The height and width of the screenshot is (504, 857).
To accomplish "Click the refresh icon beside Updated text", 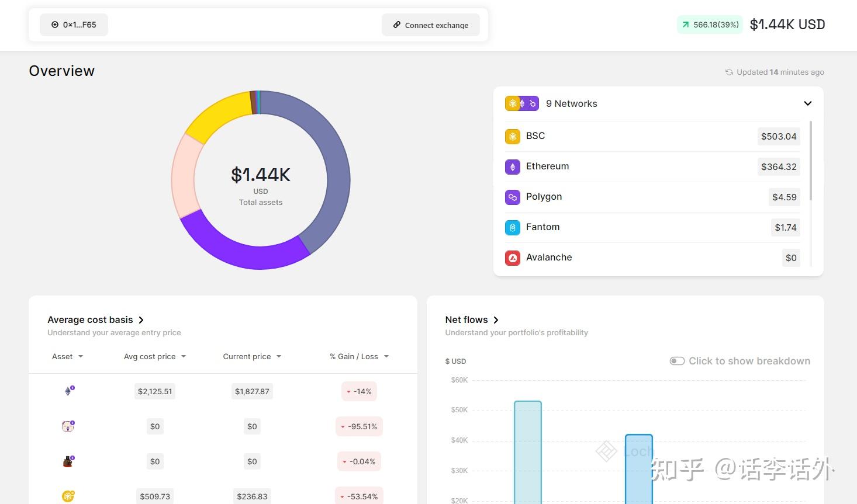I will coord(729,72).
